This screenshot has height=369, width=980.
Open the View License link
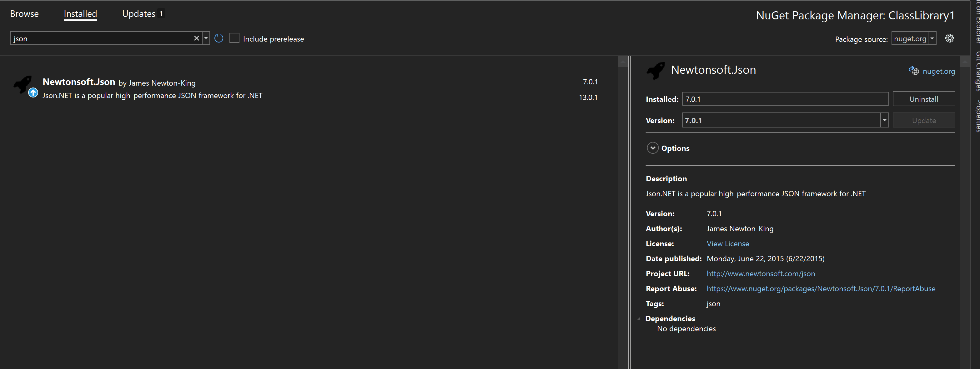(x=727, y=243)
